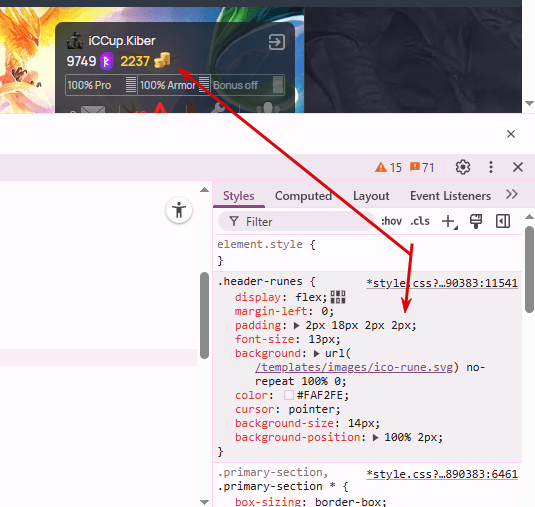This screenshot has height=507, width=535.
Task: Toggle the 100% Pro bonus cell
Action: [101, 85]
